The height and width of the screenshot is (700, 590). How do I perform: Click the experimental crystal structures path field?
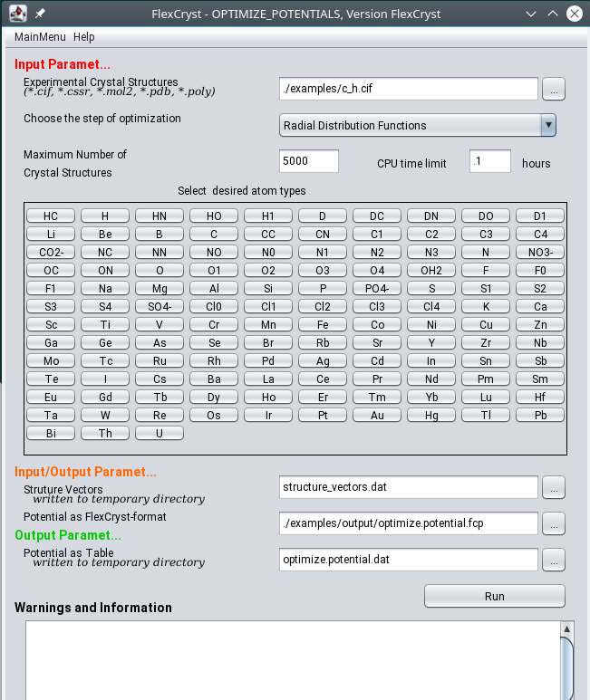pyautogui.click(x=408, y=89)
